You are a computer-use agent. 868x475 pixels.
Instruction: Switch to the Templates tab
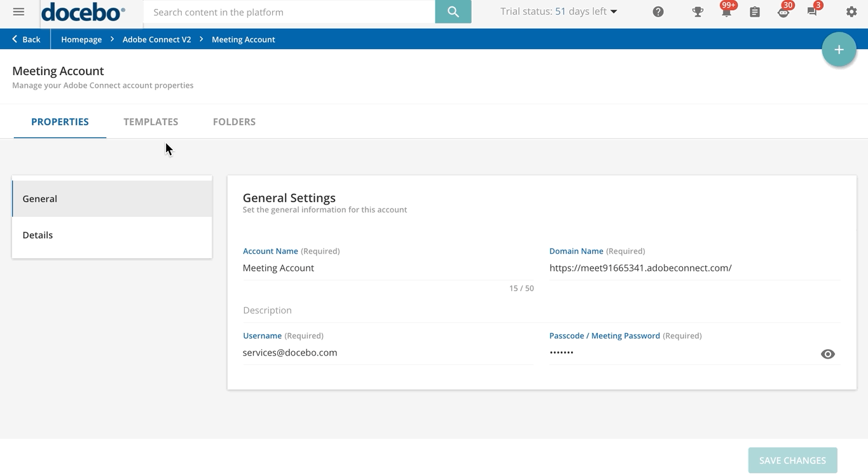pyautogui.click(x=151, y=121)
